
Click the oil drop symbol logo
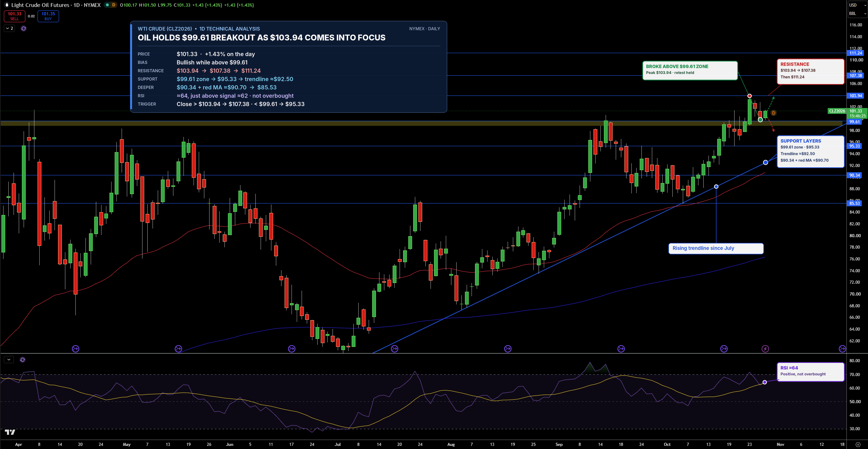6,5
